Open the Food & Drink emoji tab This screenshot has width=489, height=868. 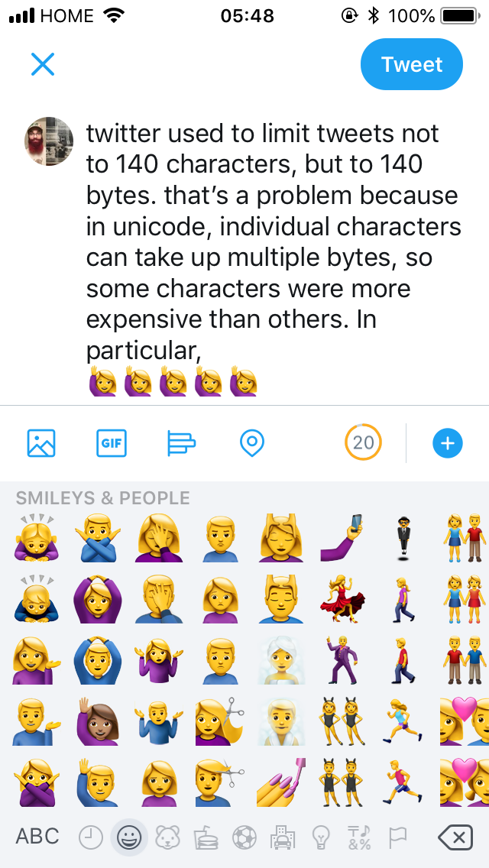(x=206, y=837)
